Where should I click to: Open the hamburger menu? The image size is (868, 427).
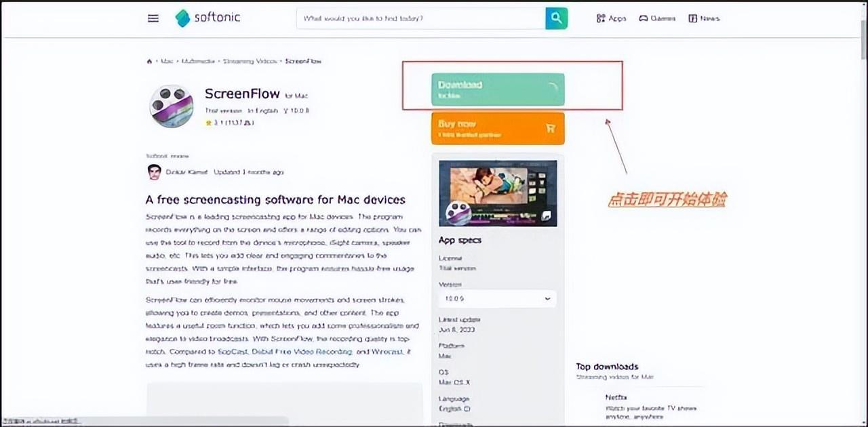tap(153, 18)
